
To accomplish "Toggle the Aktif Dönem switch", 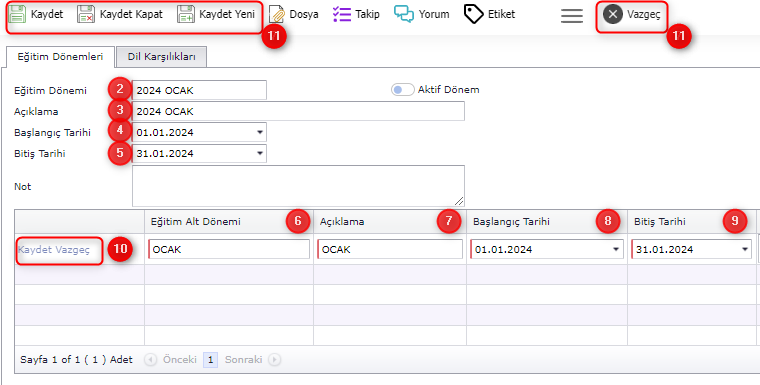I will pyautogui.click(x=403, y=90).
